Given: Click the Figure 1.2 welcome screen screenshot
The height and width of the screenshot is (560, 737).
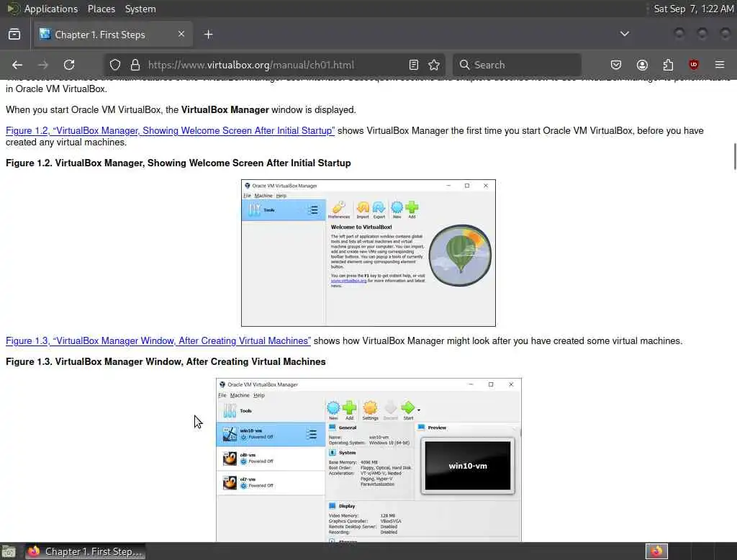Looking at the screenshot, I should (368, 253).
